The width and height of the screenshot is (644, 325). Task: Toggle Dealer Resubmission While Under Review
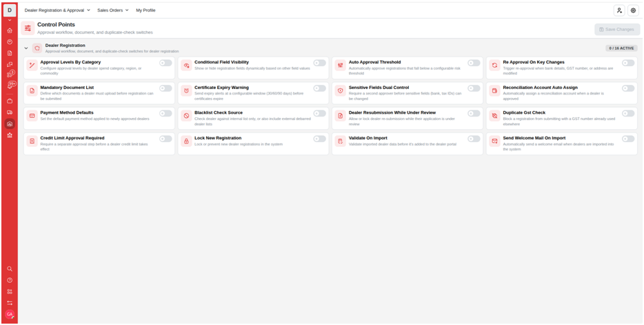point(474,113)
